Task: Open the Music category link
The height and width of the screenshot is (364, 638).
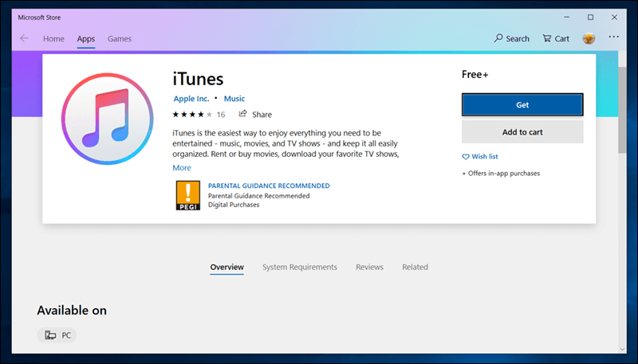Action: point(234,99)
